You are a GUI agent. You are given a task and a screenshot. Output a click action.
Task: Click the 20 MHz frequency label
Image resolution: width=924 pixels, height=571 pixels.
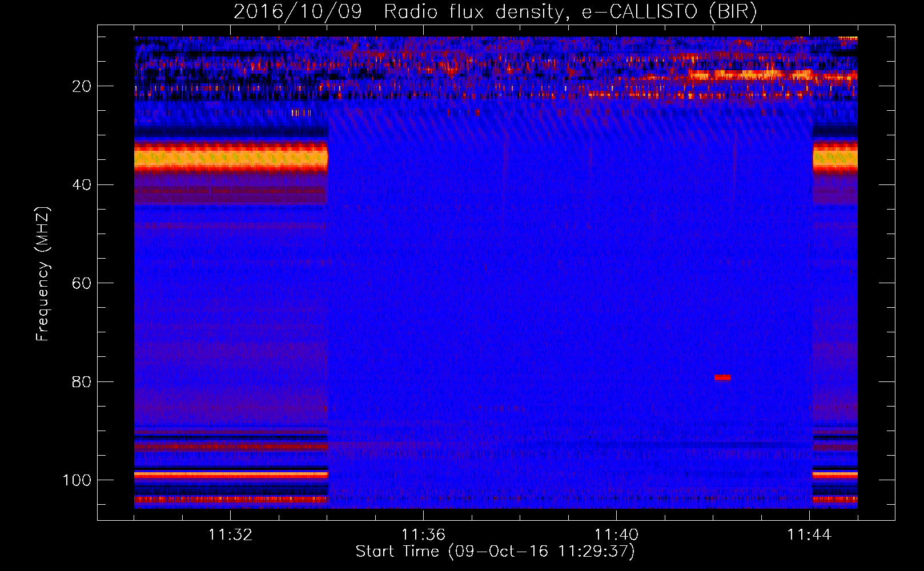[82, 86]
